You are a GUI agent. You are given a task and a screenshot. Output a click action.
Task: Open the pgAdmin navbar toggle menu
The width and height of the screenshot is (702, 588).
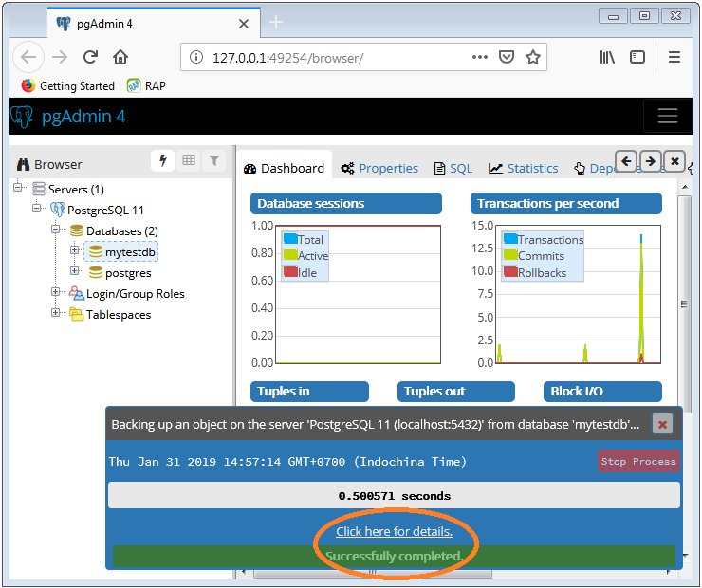click(668, 116)
